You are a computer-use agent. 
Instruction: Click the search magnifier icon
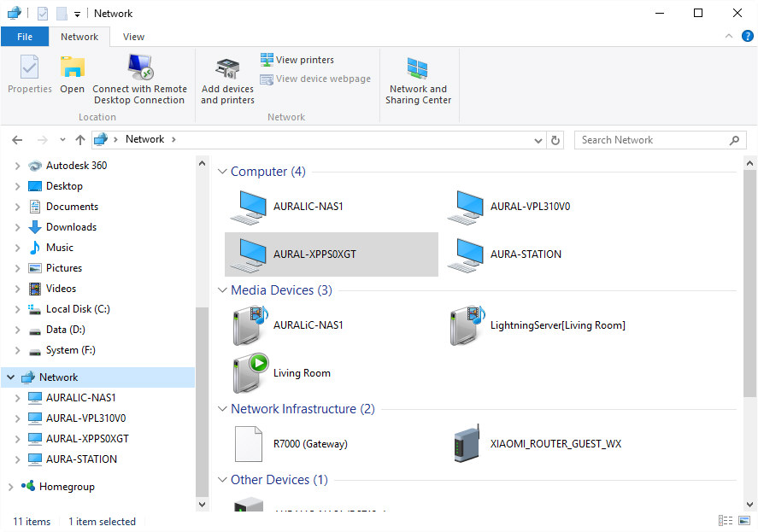tap(734, 140)
